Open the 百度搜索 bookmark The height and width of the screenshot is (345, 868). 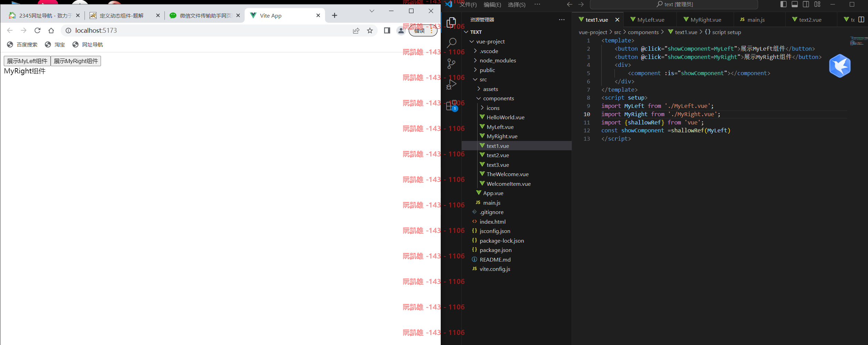[x=22, y=44]
